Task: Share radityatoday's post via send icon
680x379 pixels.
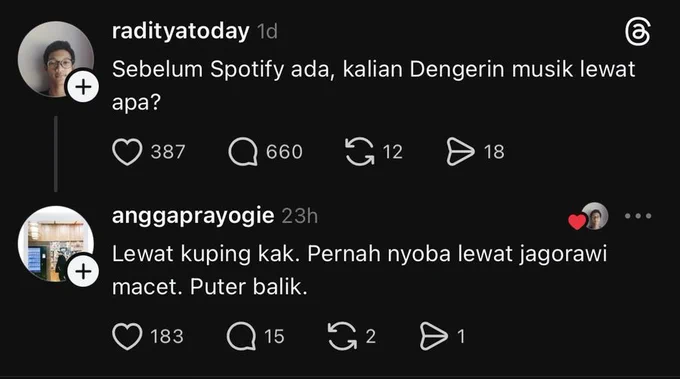Action: point(460,152)
